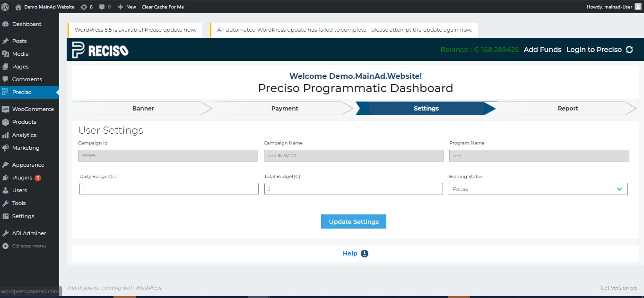Select the Preciso sidebar menu item
Image resolution: width=644 pixels, height=298 pixels.
point(29,92)
